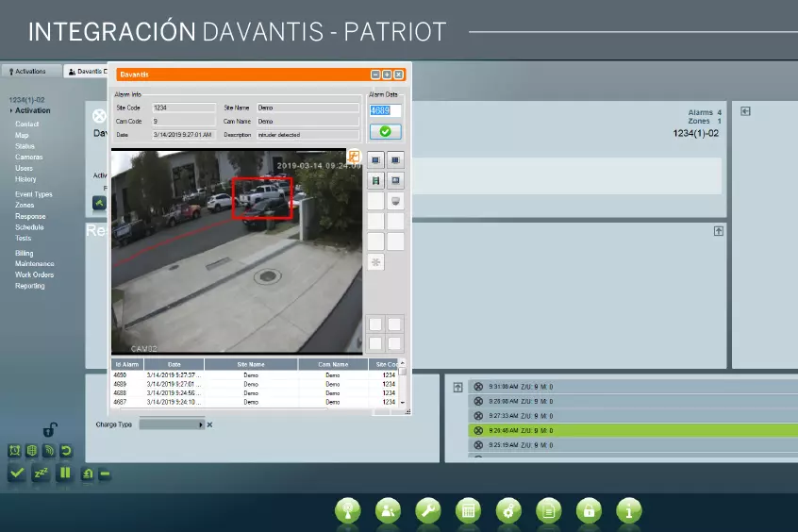Click the up arrow icon beside the activation list
798x532 pixels.
click(458, 388)
